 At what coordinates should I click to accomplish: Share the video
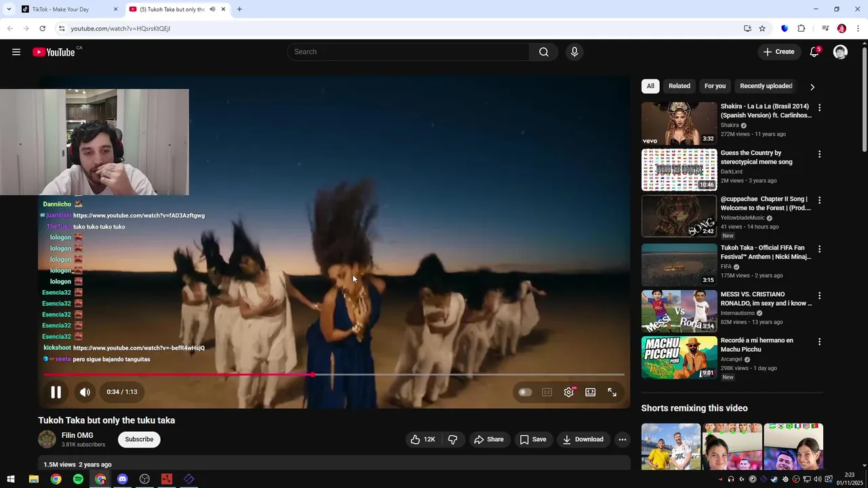click(x=489, y=439)
